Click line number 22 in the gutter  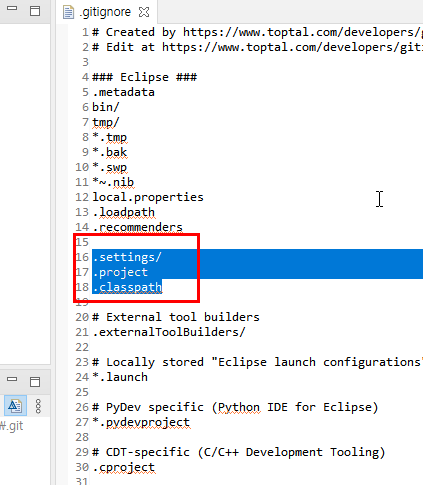(82, 347)
